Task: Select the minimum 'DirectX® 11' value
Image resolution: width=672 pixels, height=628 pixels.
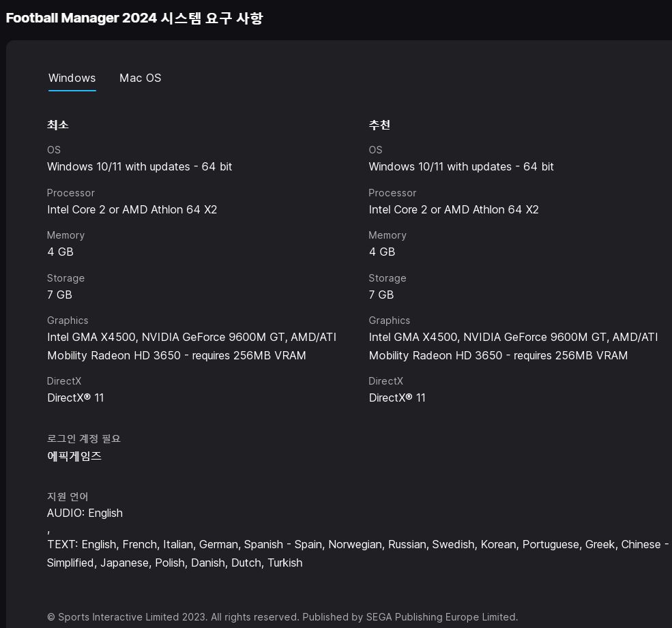Action: tap(76, 398)
